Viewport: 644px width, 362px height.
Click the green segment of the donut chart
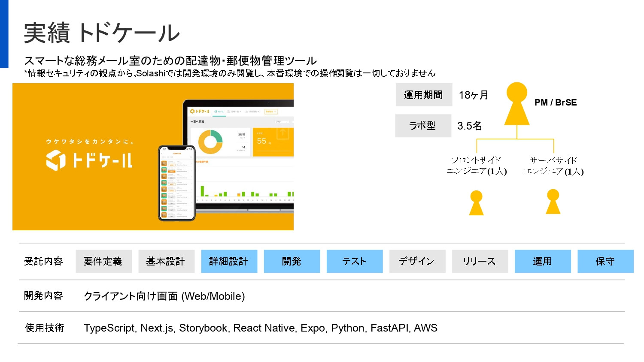coord(217,136)
